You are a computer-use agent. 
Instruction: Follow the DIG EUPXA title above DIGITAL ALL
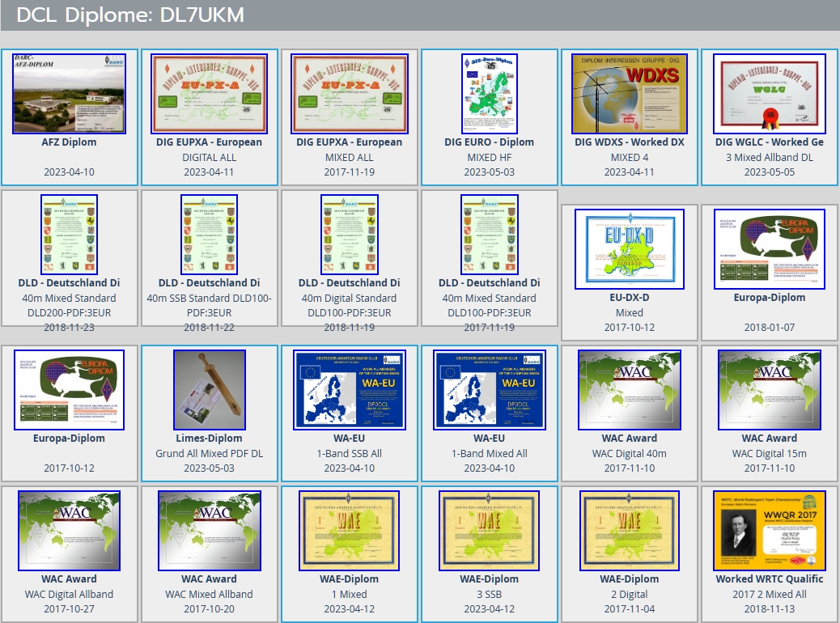(209, 142)
